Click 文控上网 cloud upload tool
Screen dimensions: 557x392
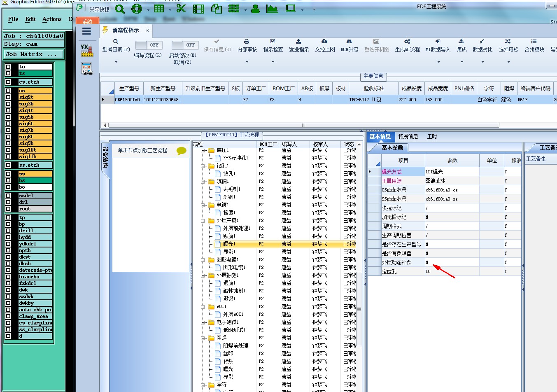coord(325,46)
